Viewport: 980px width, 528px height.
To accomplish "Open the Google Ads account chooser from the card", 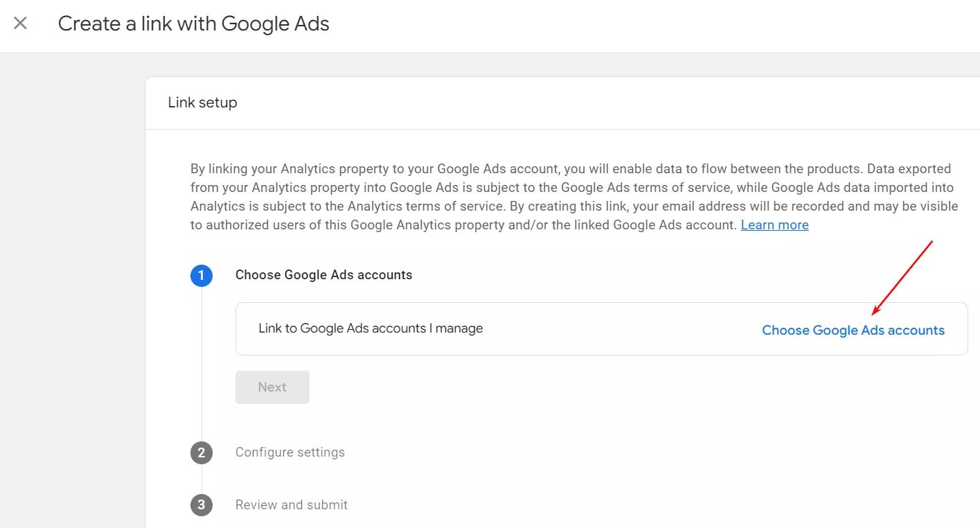I will (x=853, y=330).
